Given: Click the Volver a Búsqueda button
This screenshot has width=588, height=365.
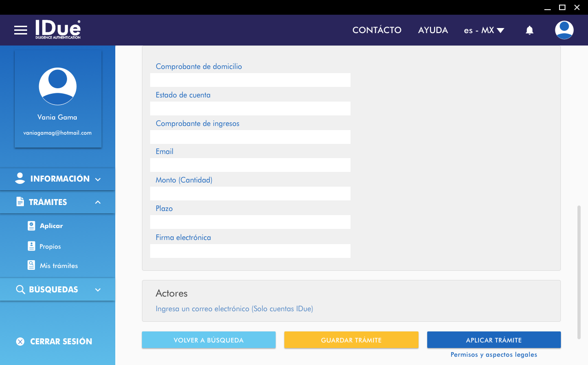Looking at the screenshot, I should 209,340.
